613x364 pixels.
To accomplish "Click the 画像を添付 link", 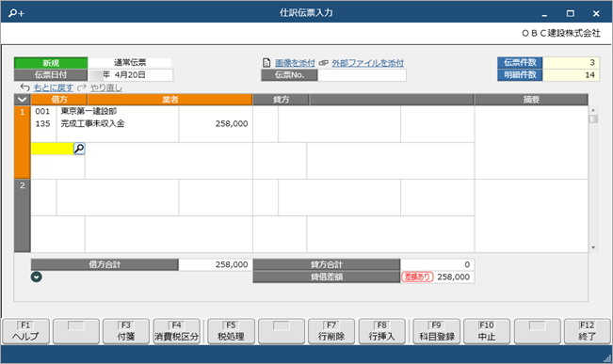I will (x=295, y=63).
